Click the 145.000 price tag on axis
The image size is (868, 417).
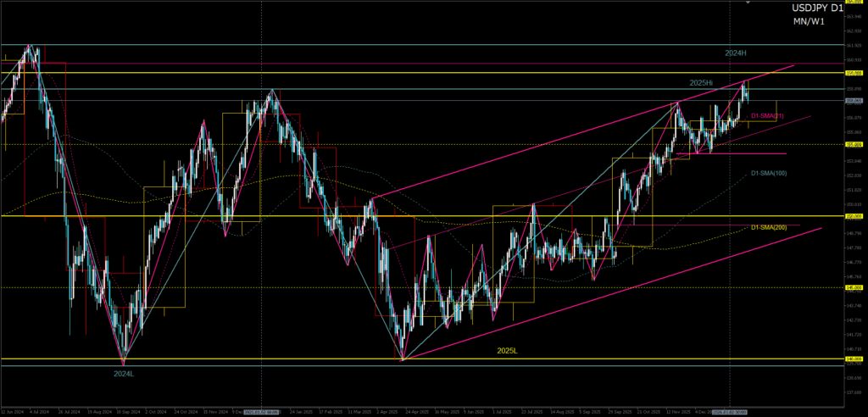pyautogui.click(x=854, y=287)
